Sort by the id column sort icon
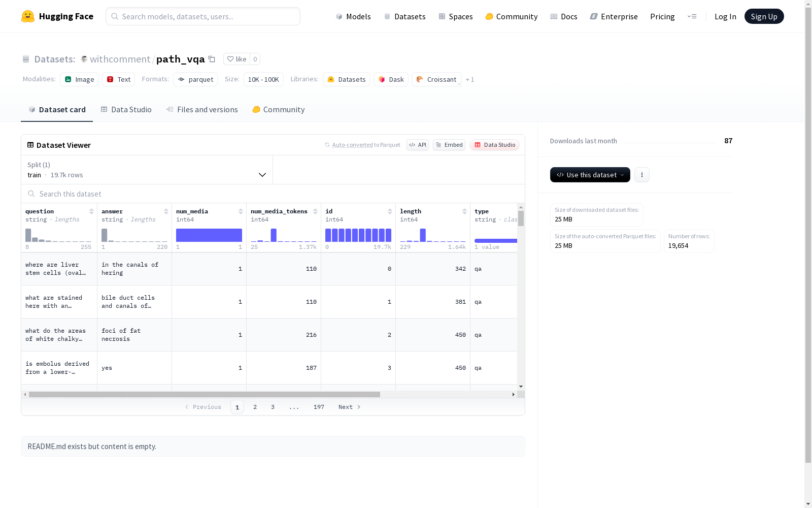Image resolution: width=812 pixels, height=508 pixels. click(390, 211)
